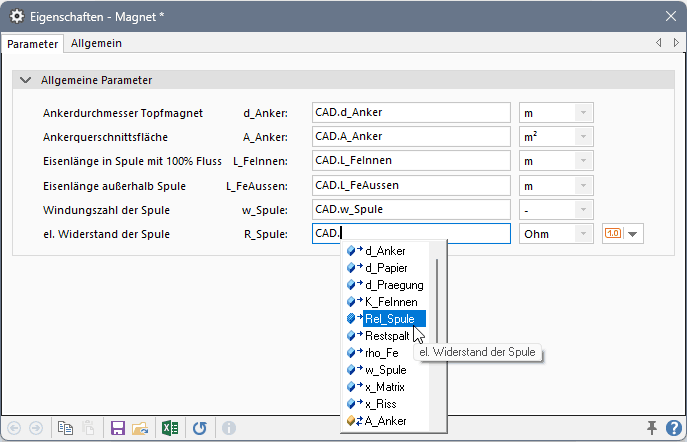Image resolution: width=687 pixels, height=442 pixels.
Task: Open the dropdown arrow beside 1.0 icon
Action: pyautogui.click(x=633, y=234)
